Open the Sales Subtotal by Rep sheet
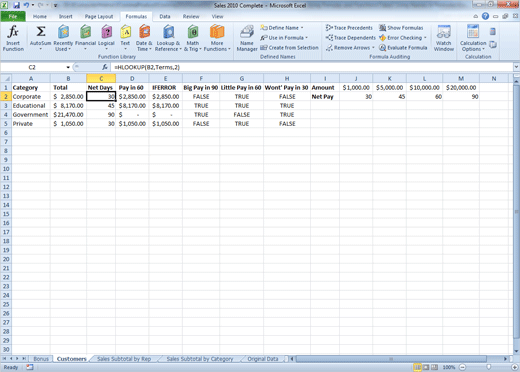The image size is (520, 372). (x=124, y=359)
